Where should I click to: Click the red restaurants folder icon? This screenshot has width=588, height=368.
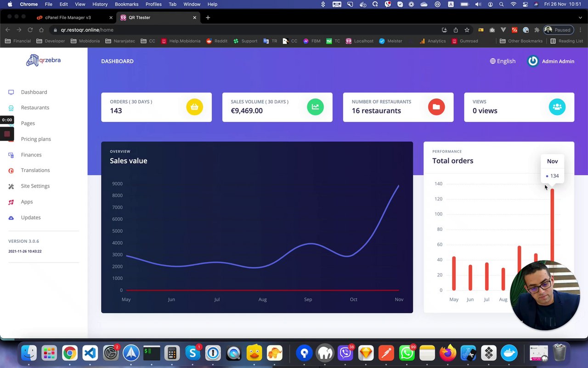436,107
